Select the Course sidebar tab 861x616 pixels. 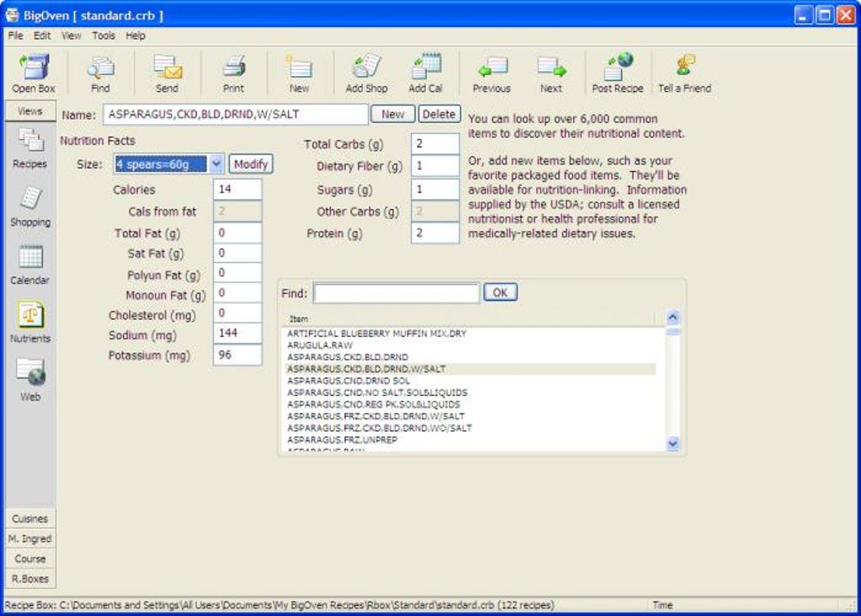pyautogui.click(x=30, y=559)
